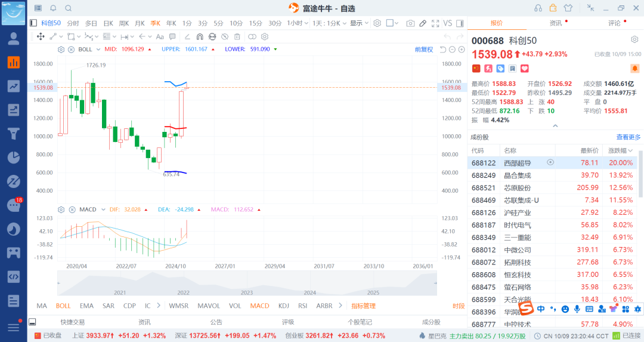Zoom in chart with plus circle
The width and height of the screenshot is (644, 342).
tap(462, 50)
